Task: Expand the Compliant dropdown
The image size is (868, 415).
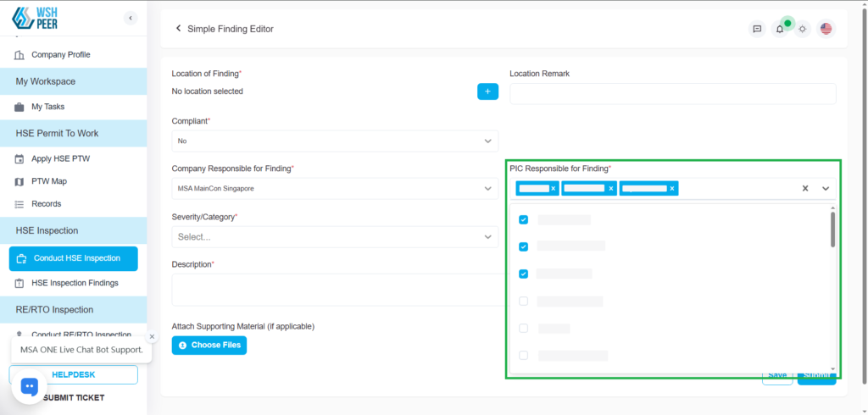Action: click(x=335, y=141)
